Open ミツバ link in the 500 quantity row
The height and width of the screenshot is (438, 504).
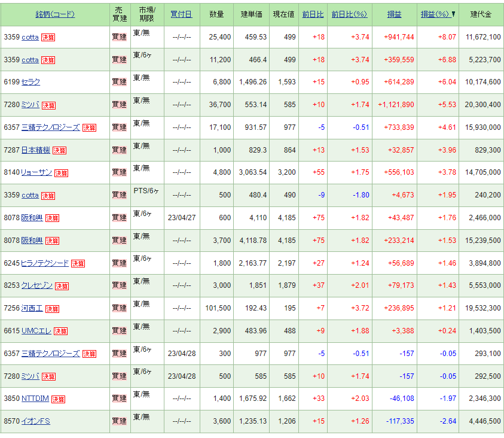tap(30, 376)
